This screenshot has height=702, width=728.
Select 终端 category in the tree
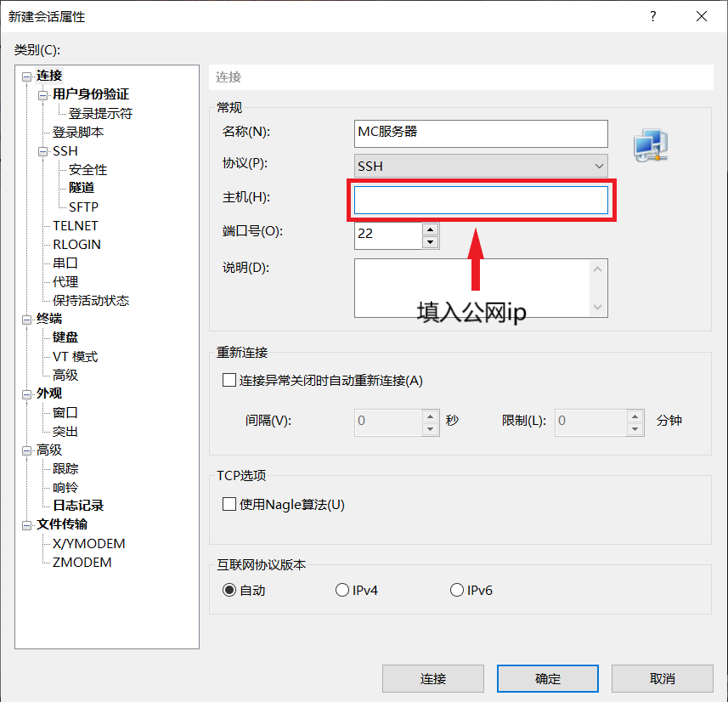[49, 319]
